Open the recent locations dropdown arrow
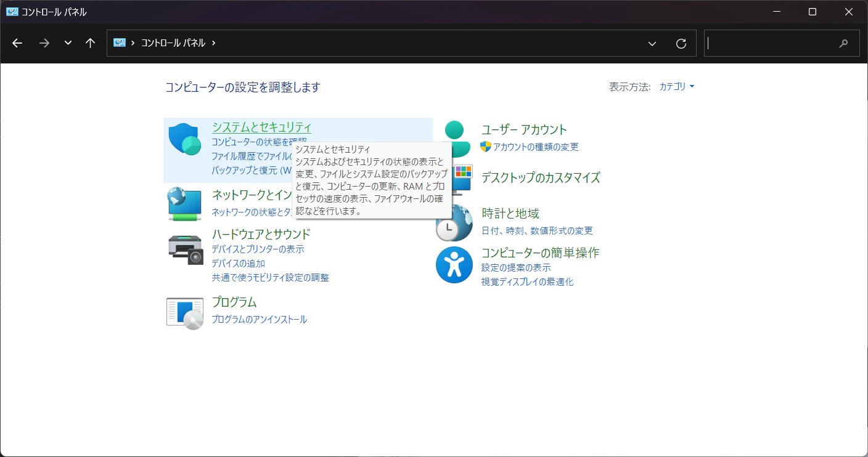868x457 pixels. [x=68, y=43]
